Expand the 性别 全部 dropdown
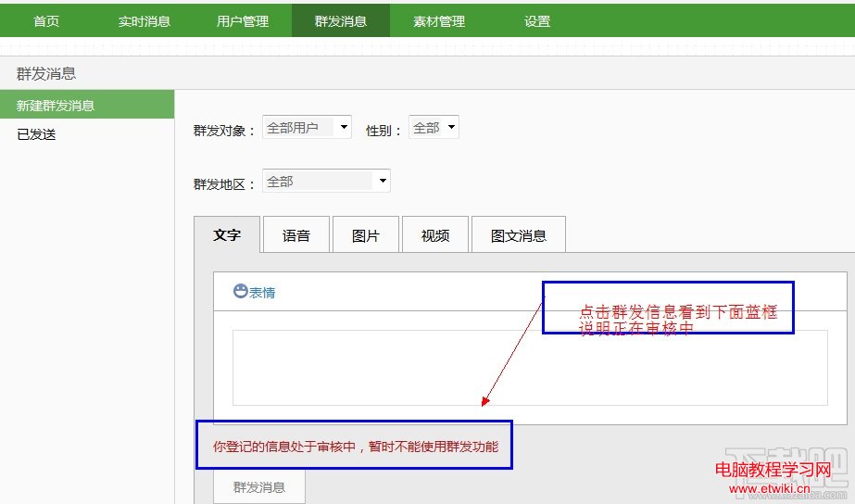The height and width of the screenshot is (504, 855). (x=434, y=127)
